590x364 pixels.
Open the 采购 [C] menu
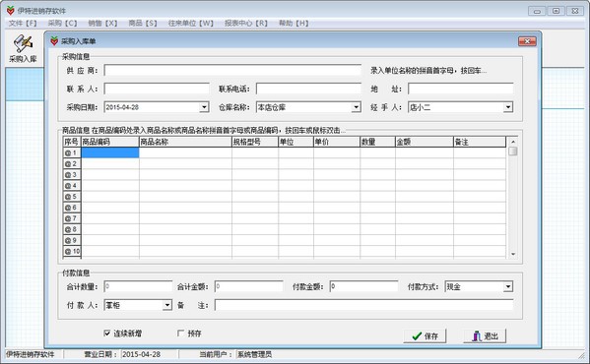pyautogui.click(x=62, y=24)
